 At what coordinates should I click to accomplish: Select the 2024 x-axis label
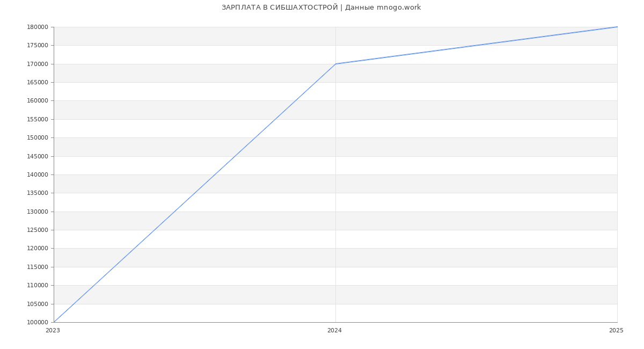(334, 330)
